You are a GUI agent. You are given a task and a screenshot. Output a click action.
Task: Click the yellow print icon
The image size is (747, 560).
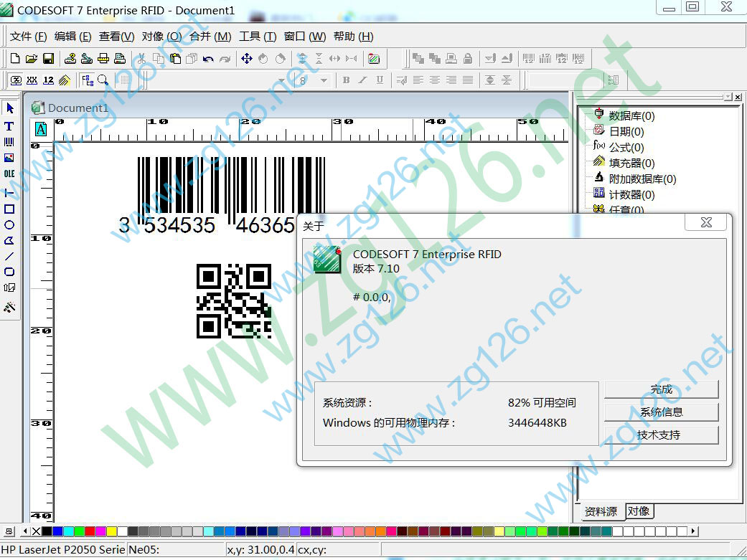103,59
